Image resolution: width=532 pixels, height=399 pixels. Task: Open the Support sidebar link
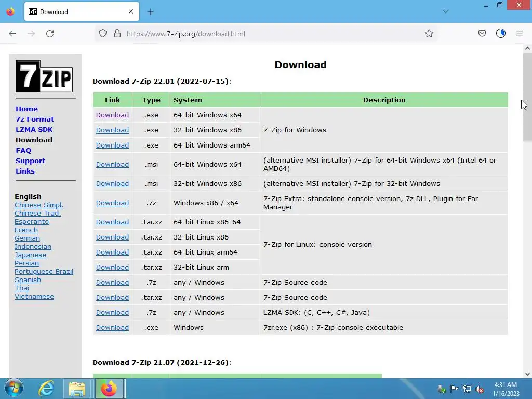click(x=30, y=161)
